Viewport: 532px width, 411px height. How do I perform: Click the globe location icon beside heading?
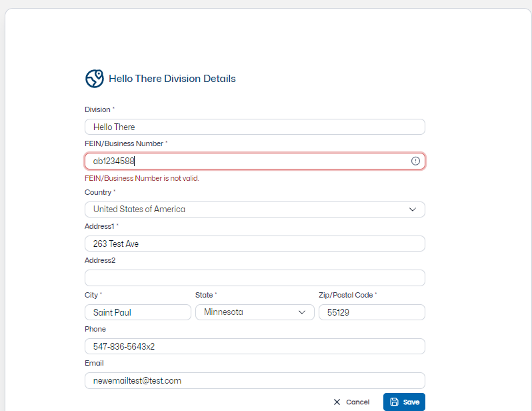tap(94, 79)
